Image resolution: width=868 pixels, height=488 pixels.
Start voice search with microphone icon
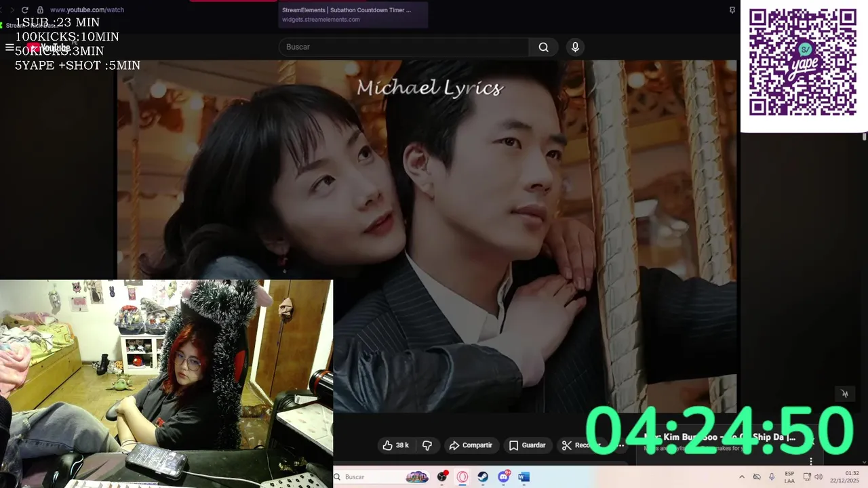coord(575,47)
